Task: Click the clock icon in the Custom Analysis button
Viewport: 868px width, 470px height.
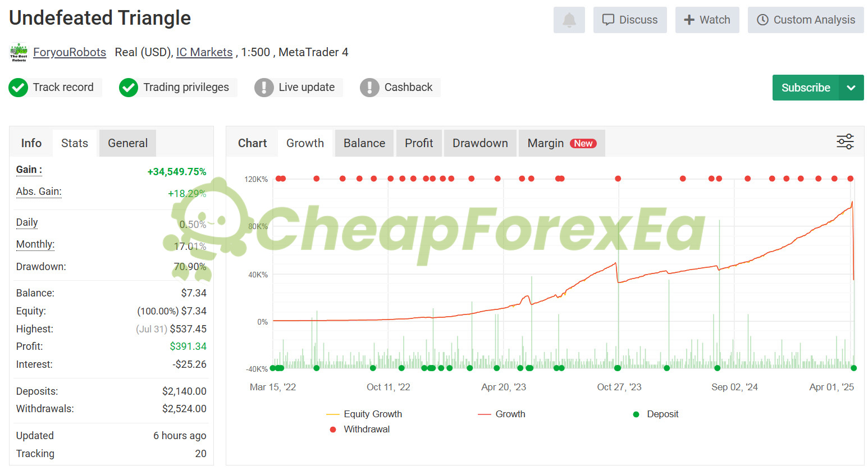Action: [x=762, y=20]
